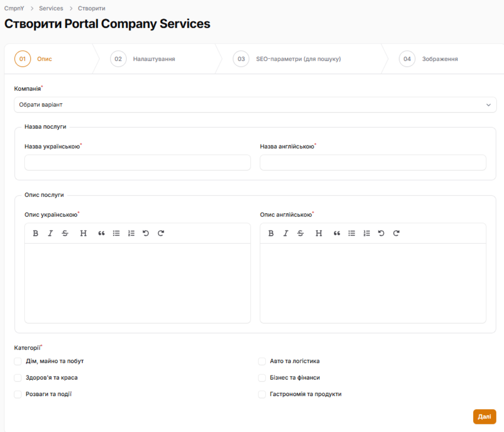The height and width of the screenshot is (432, 504).
Task: Open Services breadcrumb link
Action: tap(51, 8)
